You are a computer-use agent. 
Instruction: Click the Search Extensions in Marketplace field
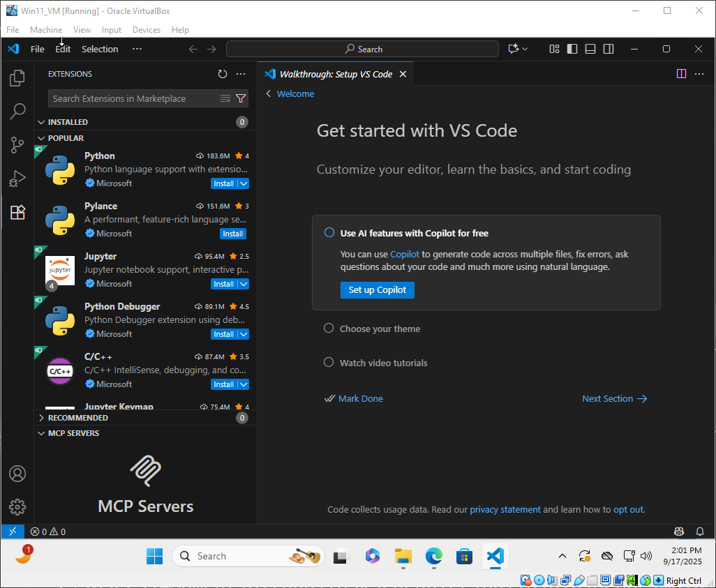(x=133, y=98)
